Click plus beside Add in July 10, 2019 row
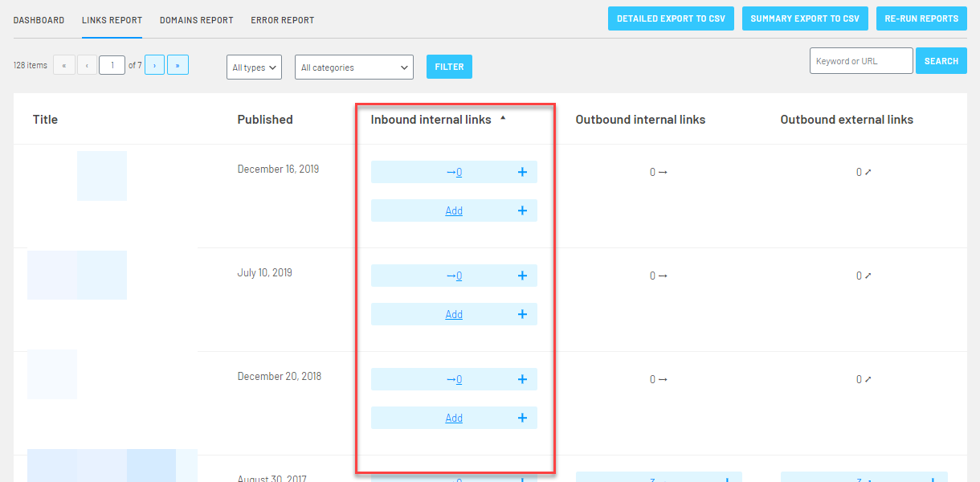This screenshot has height=482, width=980. point(522,314)
